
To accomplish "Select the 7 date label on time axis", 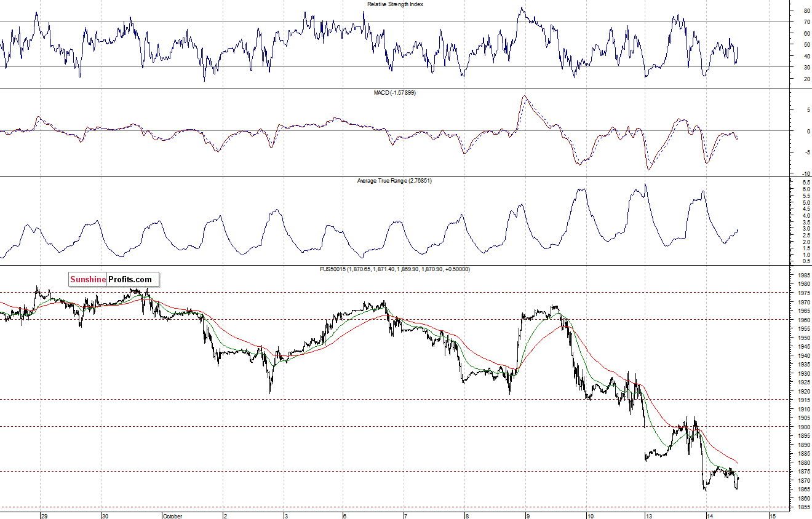I will 405,515.
